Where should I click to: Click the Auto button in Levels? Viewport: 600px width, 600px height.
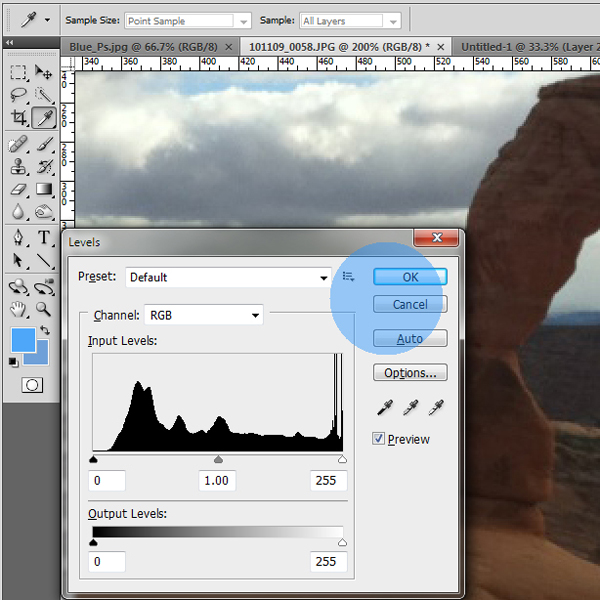tap(410, 339)
